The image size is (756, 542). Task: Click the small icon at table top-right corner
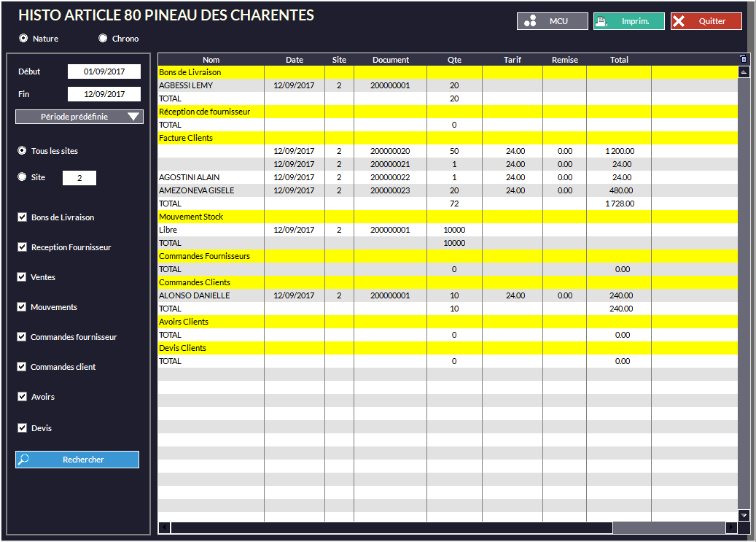(x=744, y=59)
